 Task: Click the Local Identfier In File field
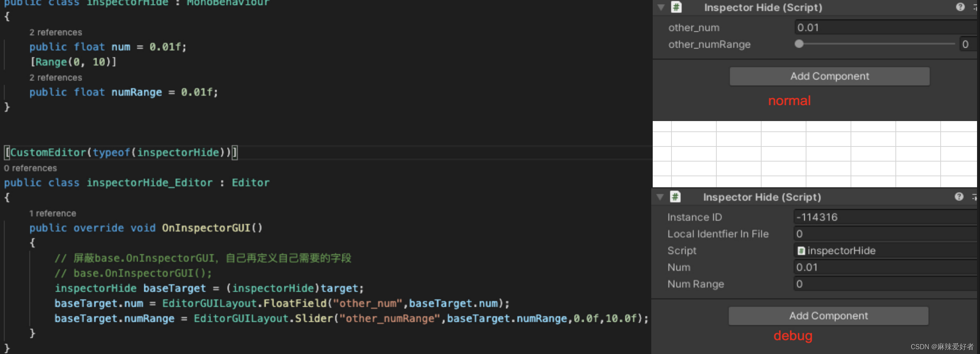(885, 234)
